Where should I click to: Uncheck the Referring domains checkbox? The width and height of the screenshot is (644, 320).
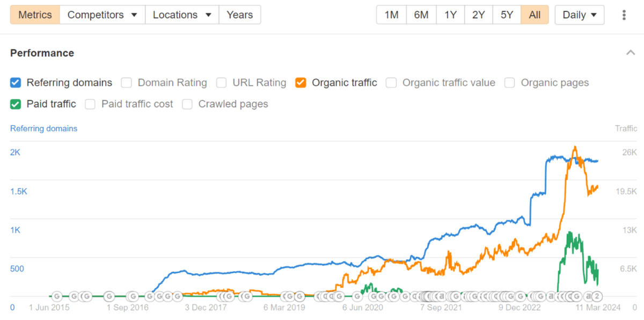16,83
